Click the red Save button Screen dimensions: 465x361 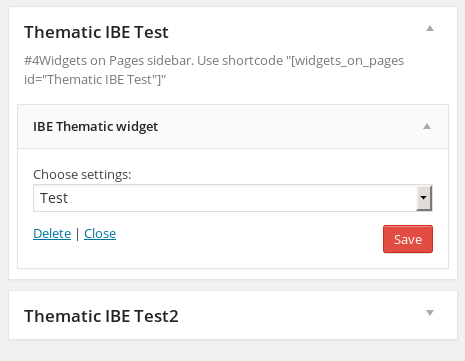(x=408, y=239)
